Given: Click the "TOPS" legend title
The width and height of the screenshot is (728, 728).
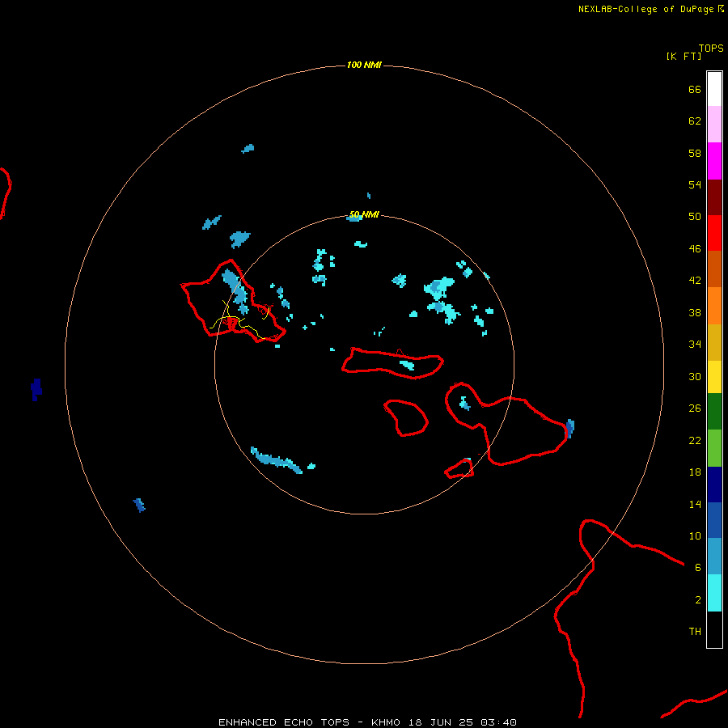Looking at the screenshot, I should [711, 49].
